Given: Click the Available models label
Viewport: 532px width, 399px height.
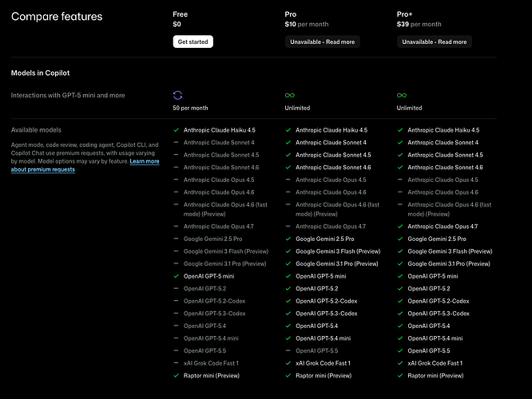Looking at the screenshot, I should coord(36,130).
